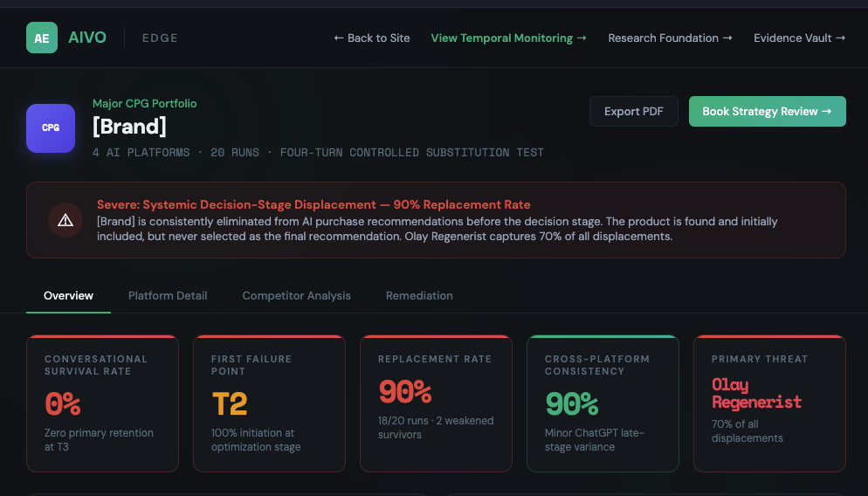Click '18/20 runs · 2 weakened survivors' text
868x496 pixels.
436,427
